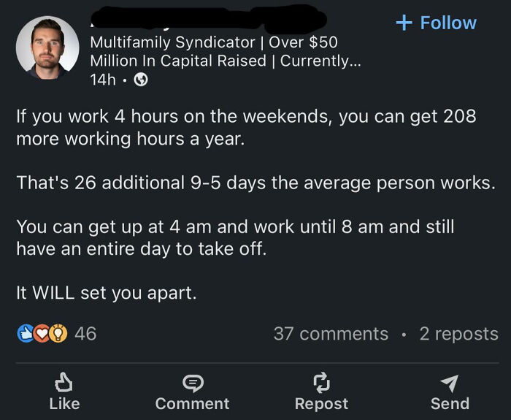Image resolution: width=511 pixels, height=420 pixels.
Task: Click the plus sign next to Follow
Action: click(404, 23)
